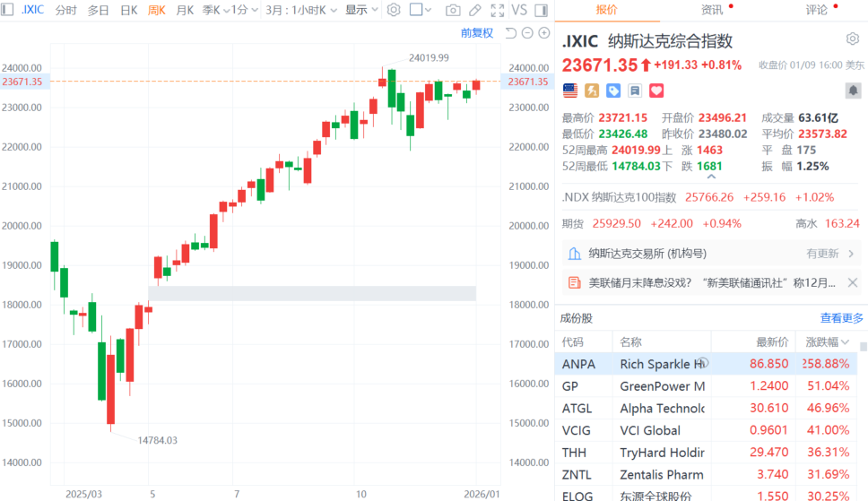The width and height of the screenshot is (868, 501).
Task: Open the chart layout square dropdown
Action: (x=421, y=10)
